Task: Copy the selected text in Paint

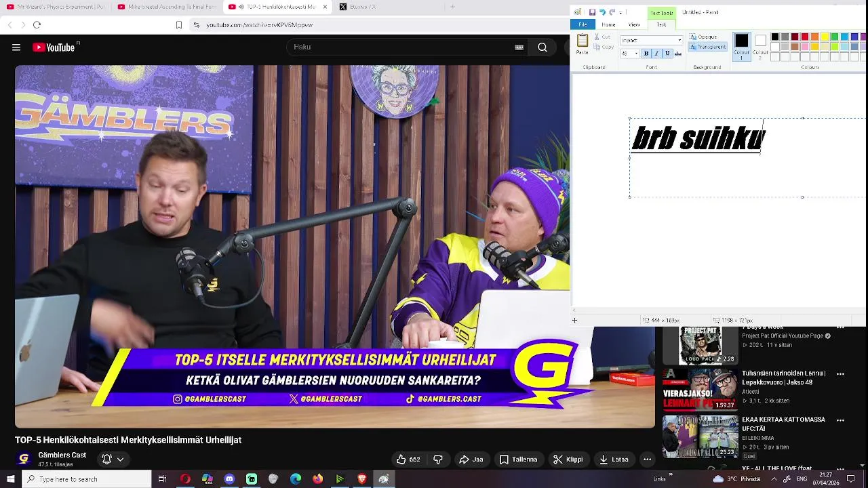Action: [x=604, y=47]
